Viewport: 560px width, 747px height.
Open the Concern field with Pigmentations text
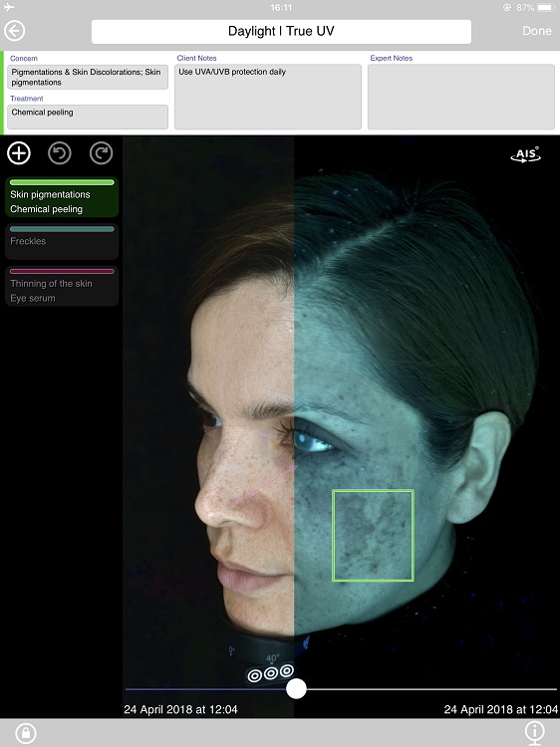coord(88,77)
